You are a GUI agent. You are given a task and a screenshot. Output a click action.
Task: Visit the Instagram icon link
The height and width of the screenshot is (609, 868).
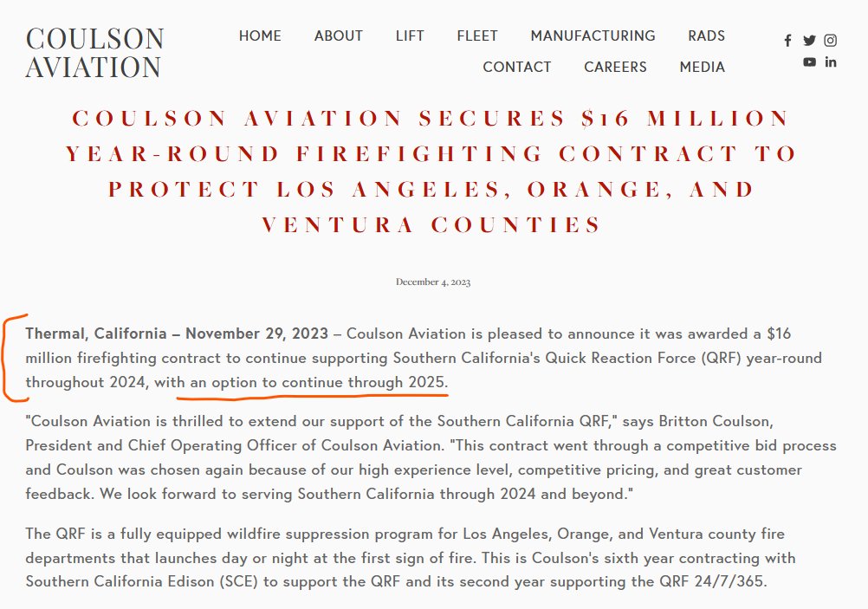coord(830,41)
